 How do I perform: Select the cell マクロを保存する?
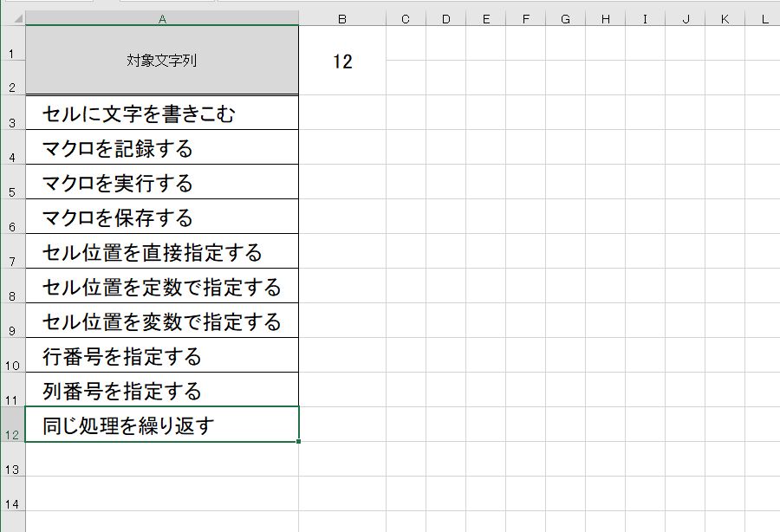(x=162, y=217)
